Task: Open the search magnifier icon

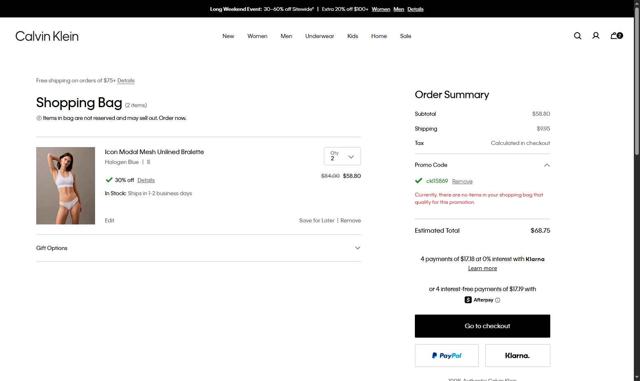Action: click(577, 36)
